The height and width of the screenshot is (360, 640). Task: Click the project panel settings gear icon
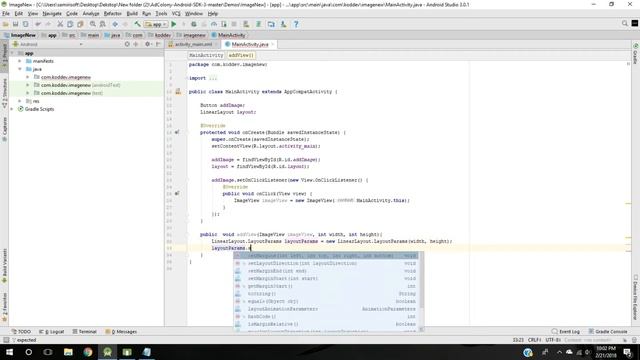click(x=148, y=44)
